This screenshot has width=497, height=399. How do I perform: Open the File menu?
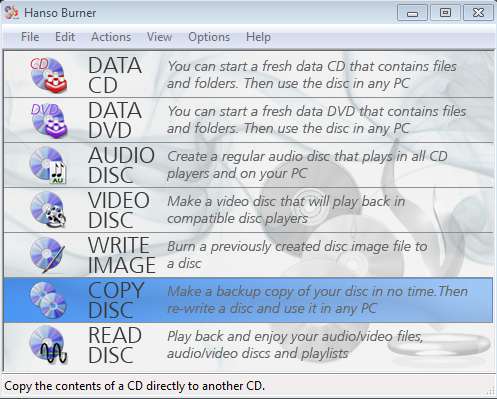point(30,37)
